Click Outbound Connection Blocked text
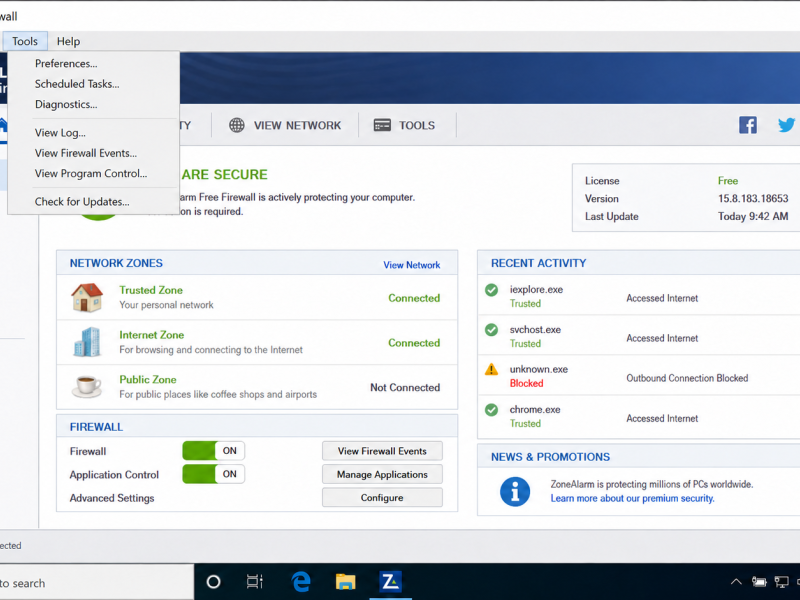800x600 pixels. click(x=687, y=378)
